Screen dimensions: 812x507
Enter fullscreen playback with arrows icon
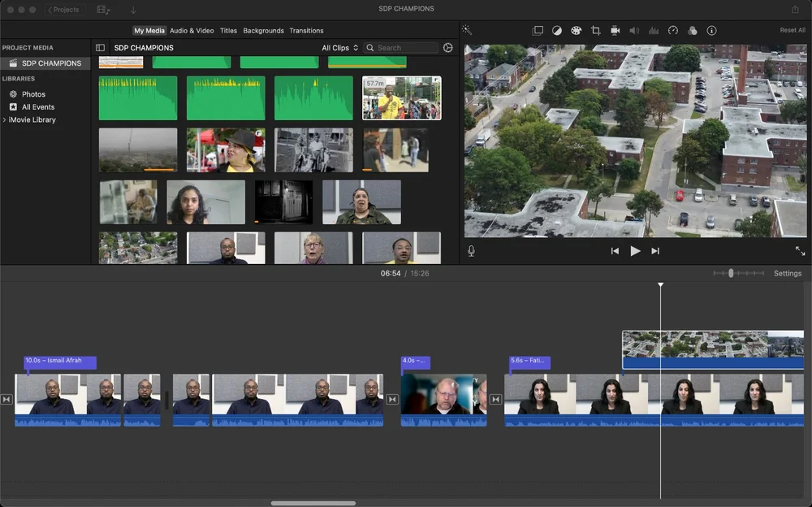pyautogui.click(x=800, y=251)
